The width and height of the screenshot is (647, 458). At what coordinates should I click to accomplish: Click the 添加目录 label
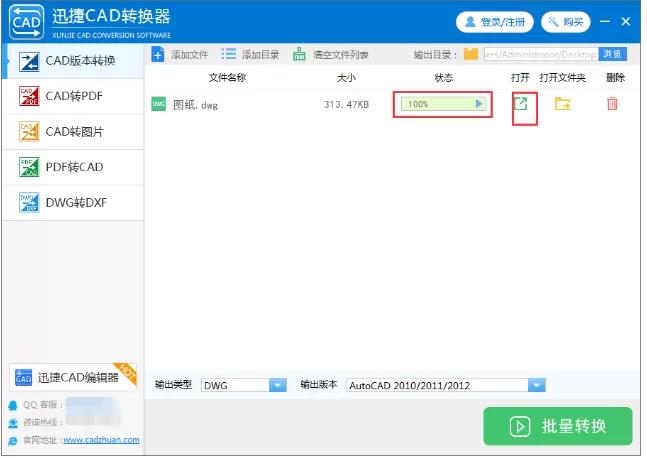pyautogui.click(x=260, y=54)
